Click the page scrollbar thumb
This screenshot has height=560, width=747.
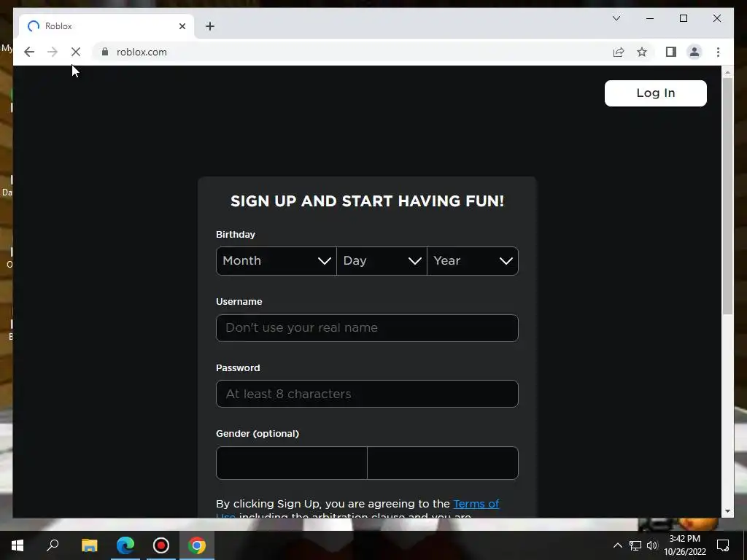click(727, 195)
